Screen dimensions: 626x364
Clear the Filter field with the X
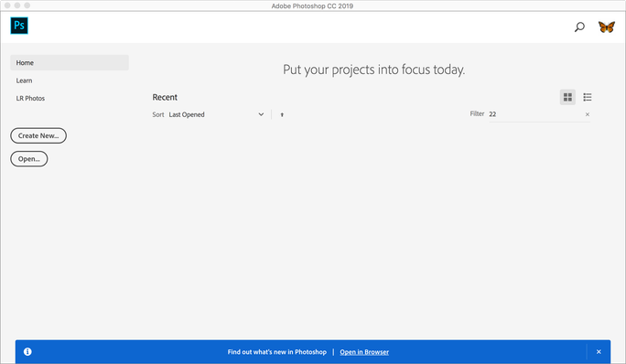(x=588, y=114)
